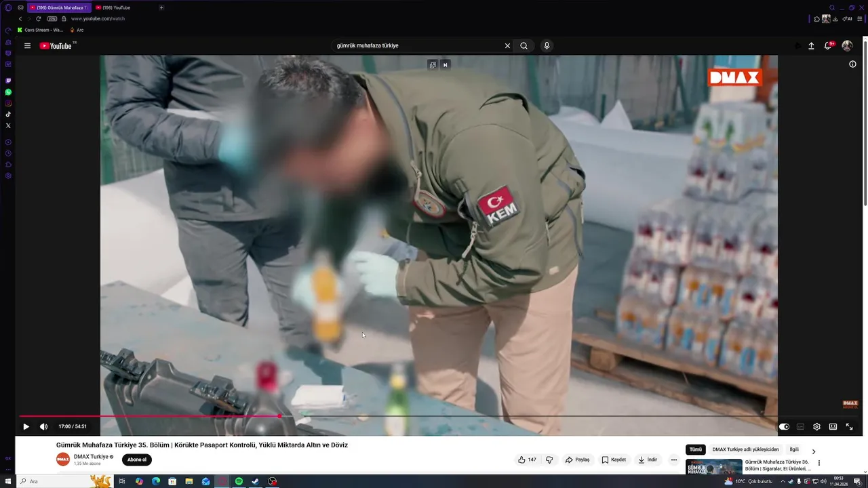The height and width of the screenshot is (488, 868).
Task: Go back in browser history
Action: point(20,19)
